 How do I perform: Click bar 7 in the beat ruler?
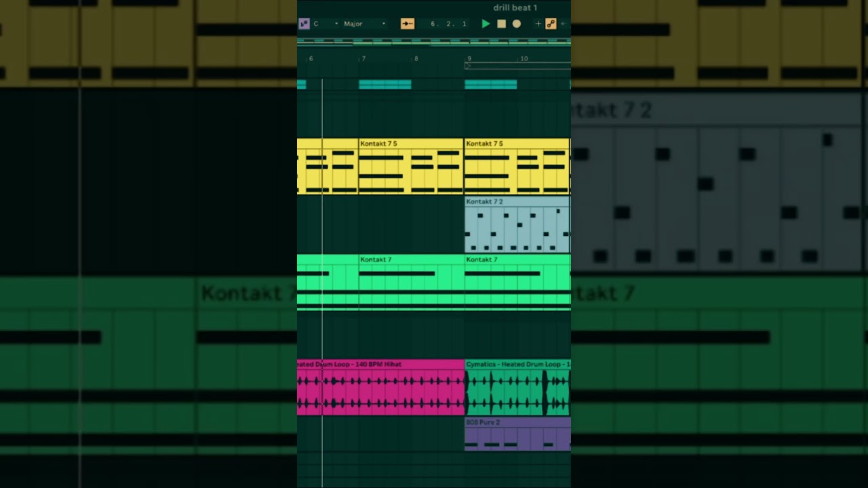[363, 59]
